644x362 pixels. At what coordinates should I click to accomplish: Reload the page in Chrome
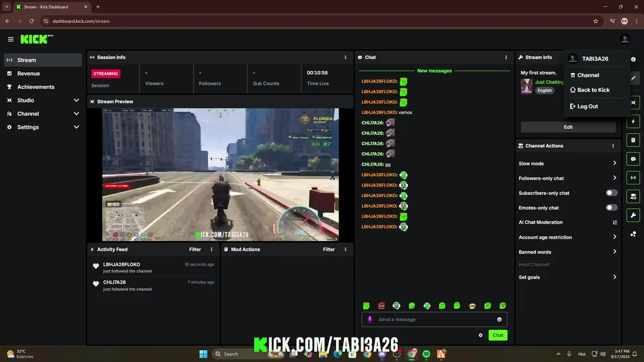tap(32, 21)
